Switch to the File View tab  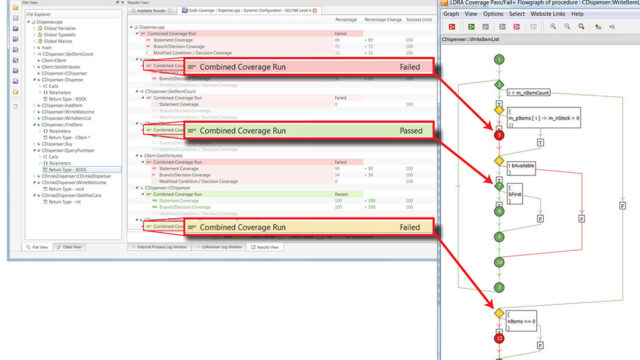(37, 247)
